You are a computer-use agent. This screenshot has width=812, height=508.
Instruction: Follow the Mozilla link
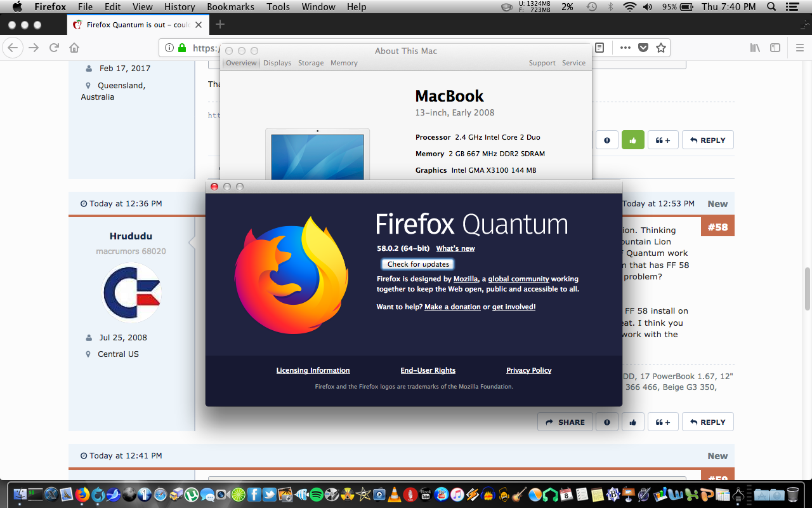pyautogui.click(x=466, y=279)
